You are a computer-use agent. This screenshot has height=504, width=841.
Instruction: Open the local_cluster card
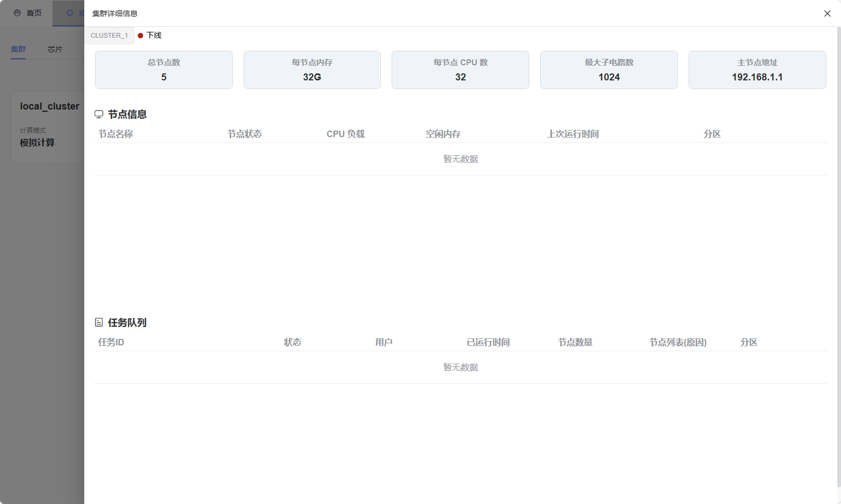click(49, 127)
